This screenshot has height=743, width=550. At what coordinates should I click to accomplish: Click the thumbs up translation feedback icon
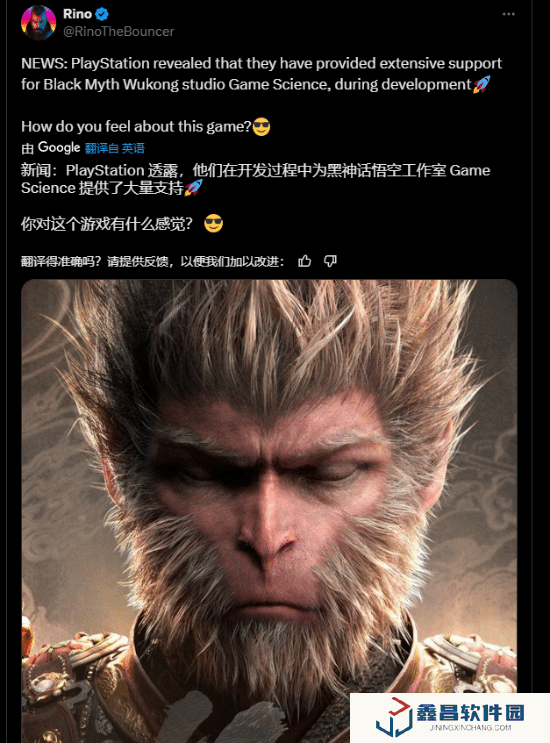[x=305, y=261]
